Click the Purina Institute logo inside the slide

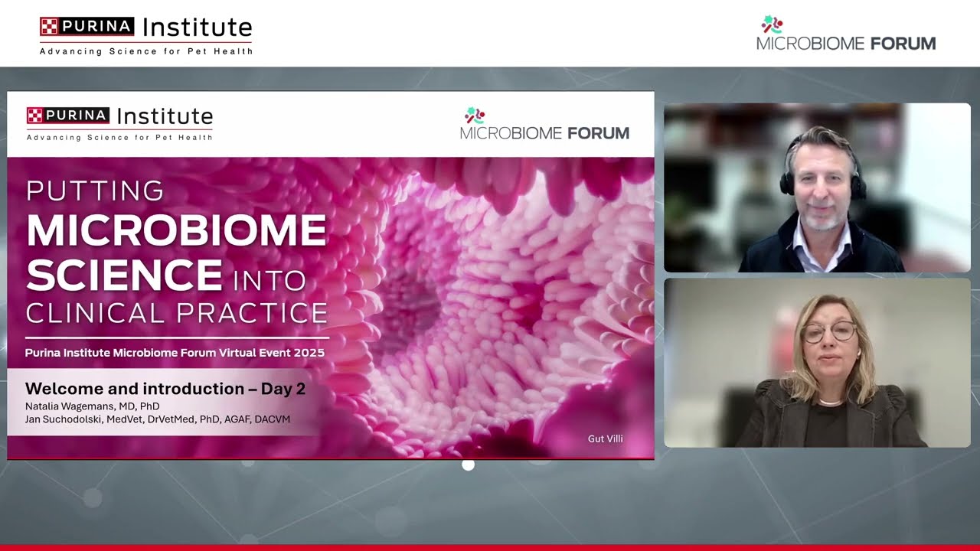tap(120, 123)
